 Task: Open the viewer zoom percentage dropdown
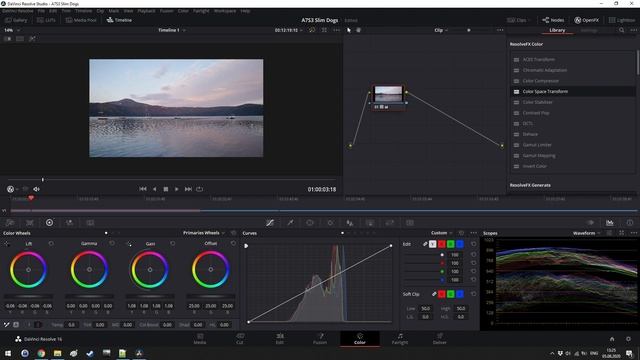[x=12, y=30]
